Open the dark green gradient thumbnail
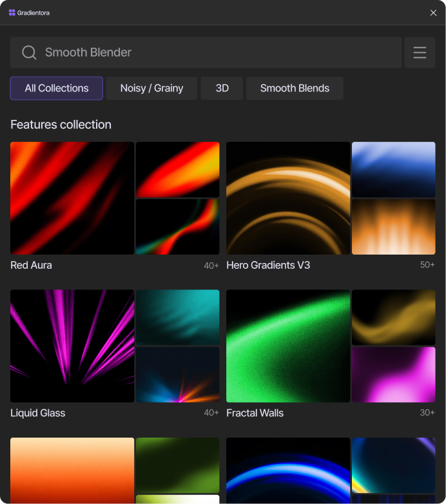 (x=178, y=465)
